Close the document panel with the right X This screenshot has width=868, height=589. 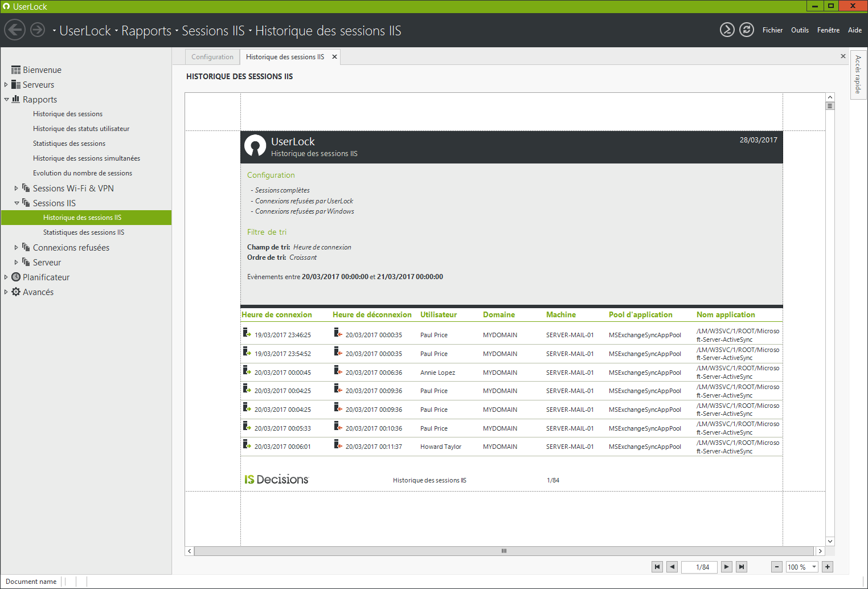843,56
